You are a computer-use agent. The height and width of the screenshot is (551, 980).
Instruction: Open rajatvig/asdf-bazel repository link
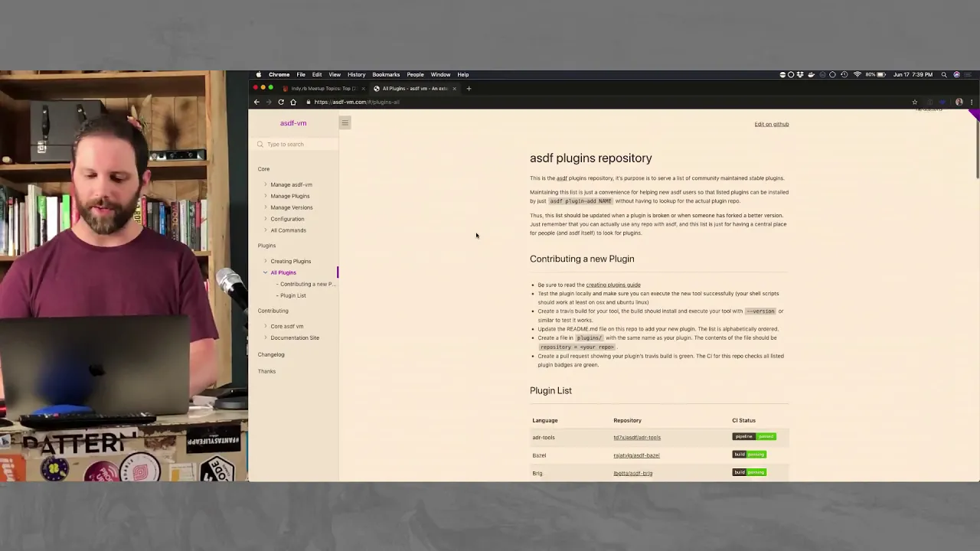[x=636, y=455]
